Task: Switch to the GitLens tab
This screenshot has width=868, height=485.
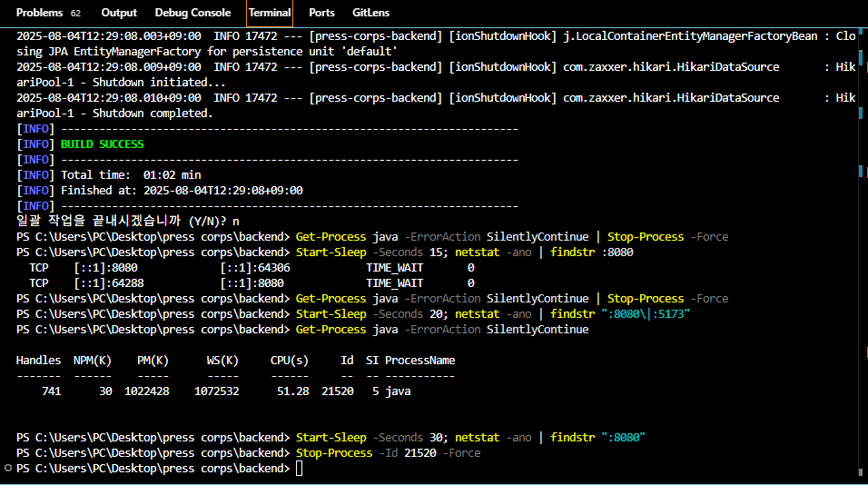Action: tap(370, 13)
